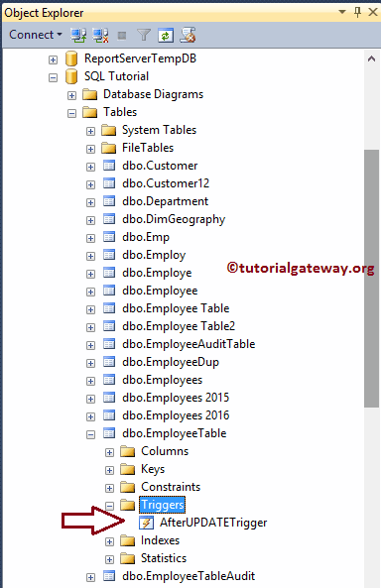Collapse the SQL Tutorial database node

pyautogui.click(x=53, y=78)
